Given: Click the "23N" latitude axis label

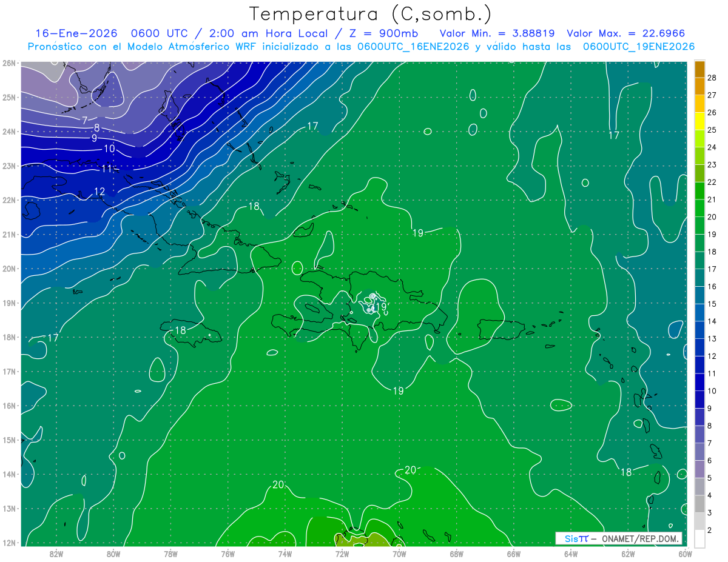Looking at the screenshot, I should click(9, 166).
